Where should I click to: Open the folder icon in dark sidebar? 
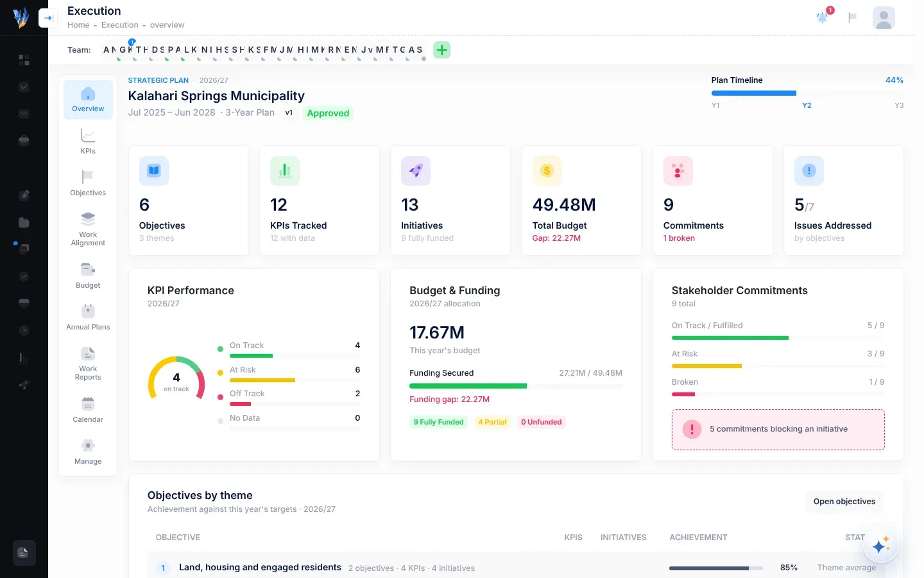(x=24, y=222)
